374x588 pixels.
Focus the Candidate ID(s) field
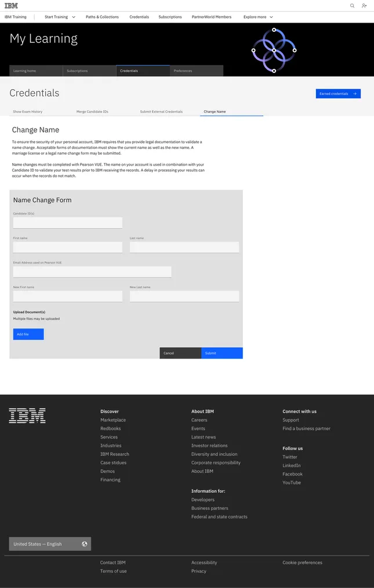[x=68, y=223]
